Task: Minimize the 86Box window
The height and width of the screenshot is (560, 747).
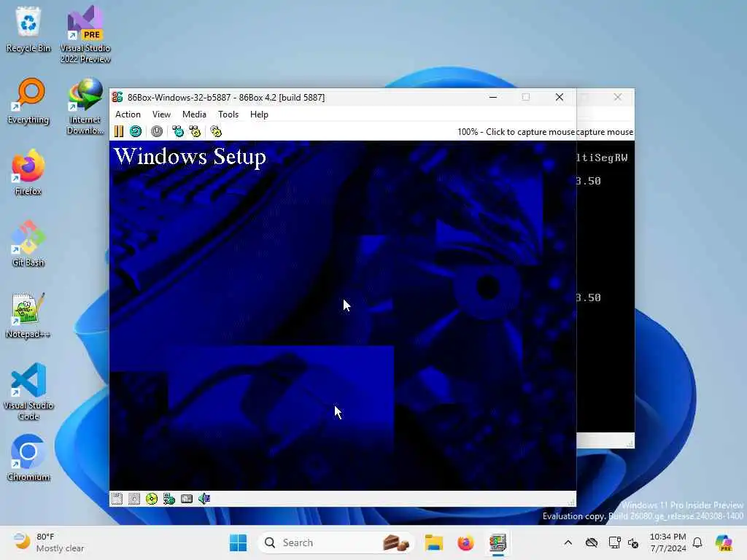Action: point(493,97)
